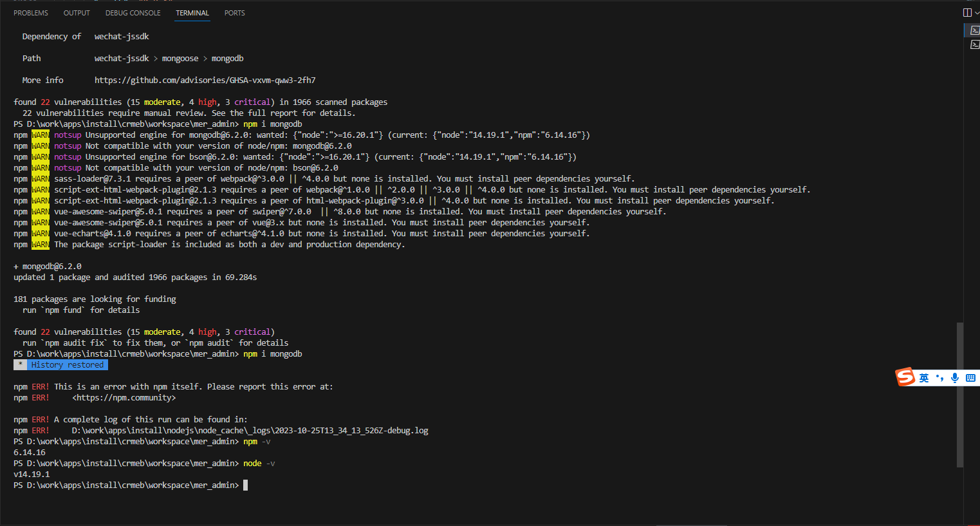Click 'Not compatible with your version' mongodb@6.2.0 line
980x526 pixels.
pos(183,146)
